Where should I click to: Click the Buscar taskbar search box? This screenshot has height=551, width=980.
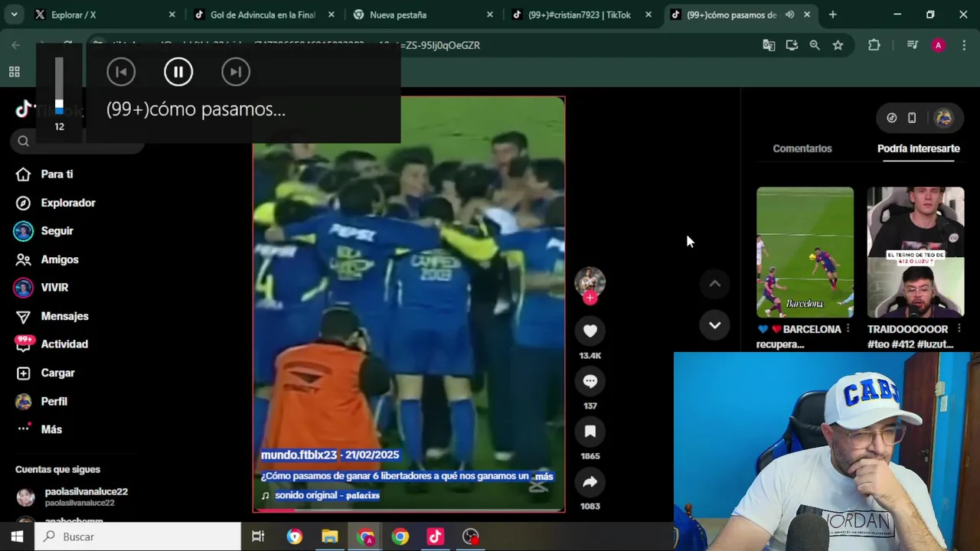click(138, 536)
